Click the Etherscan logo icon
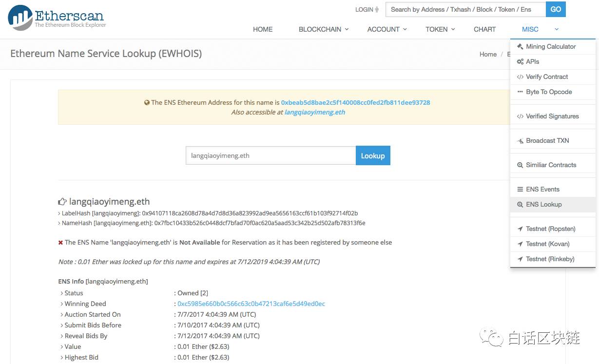599x364 pixels. [20, 18]
